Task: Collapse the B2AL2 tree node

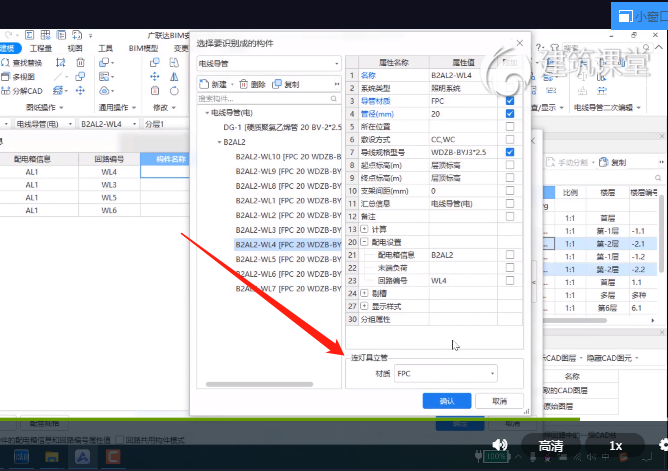Action: pyautogui.click(x=219, y=142)
